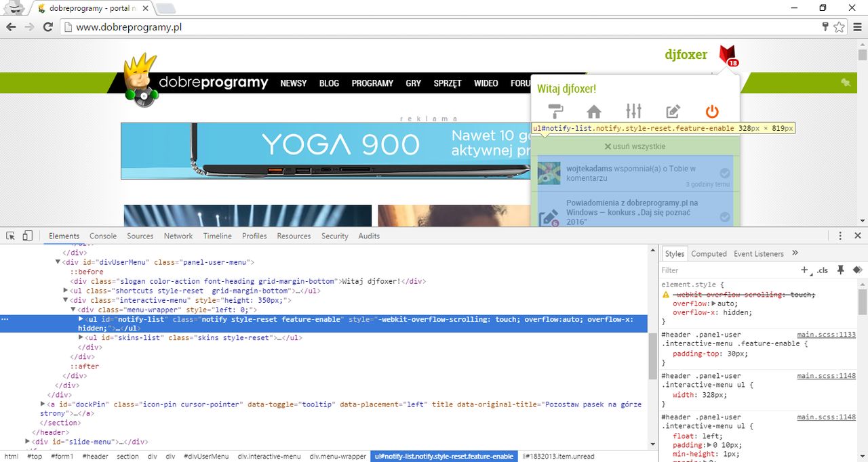Open the Audits tab
The height and width of the screenshot is (462, 868).
[369, 236]
